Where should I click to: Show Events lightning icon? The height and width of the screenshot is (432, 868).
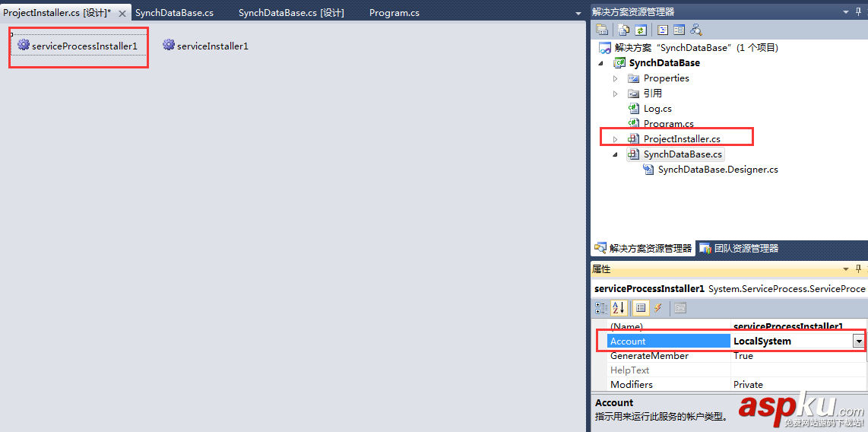click(x=657, y=307)
